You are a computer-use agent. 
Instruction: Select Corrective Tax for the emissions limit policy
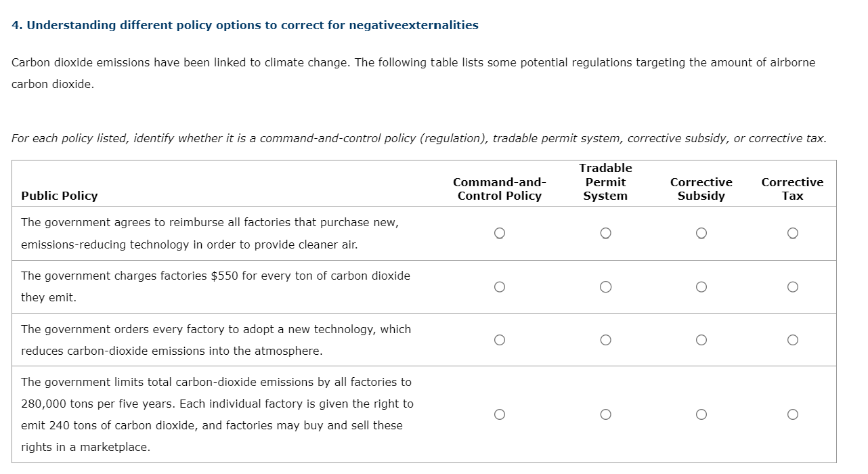click(x=793, y=414)
